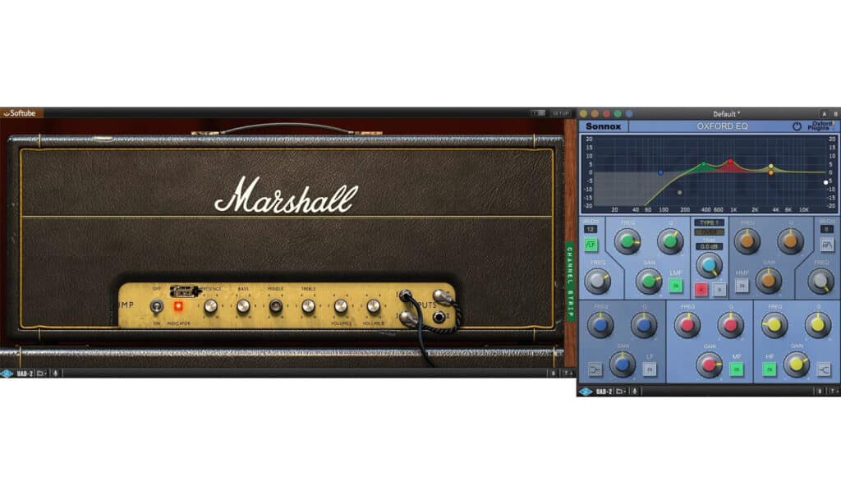Select the B comparison button
The height and width of the screenshot is (504, 841).
point(835,113)
